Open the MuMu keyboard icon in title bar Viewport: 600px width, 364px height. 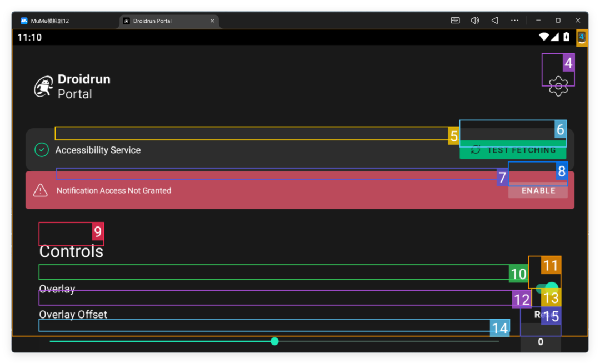455,21
